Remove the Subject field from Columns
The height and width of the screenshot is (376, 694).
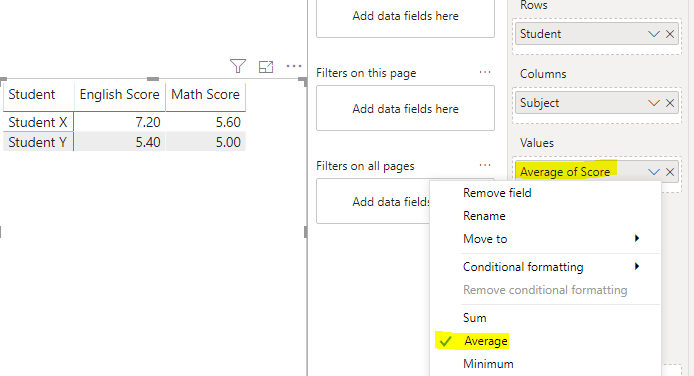pos(670,103)
